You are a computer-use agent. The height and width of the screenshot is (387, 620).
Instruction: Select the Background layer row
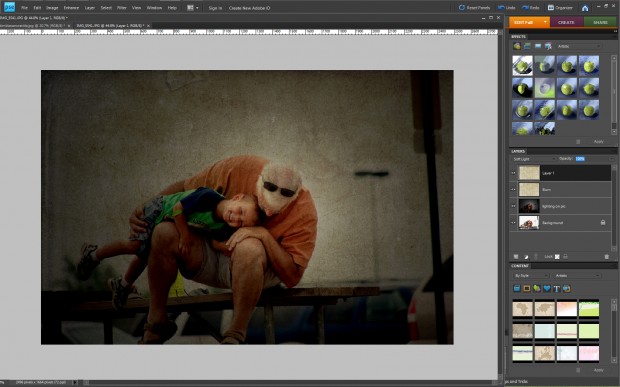coord(561,223)
